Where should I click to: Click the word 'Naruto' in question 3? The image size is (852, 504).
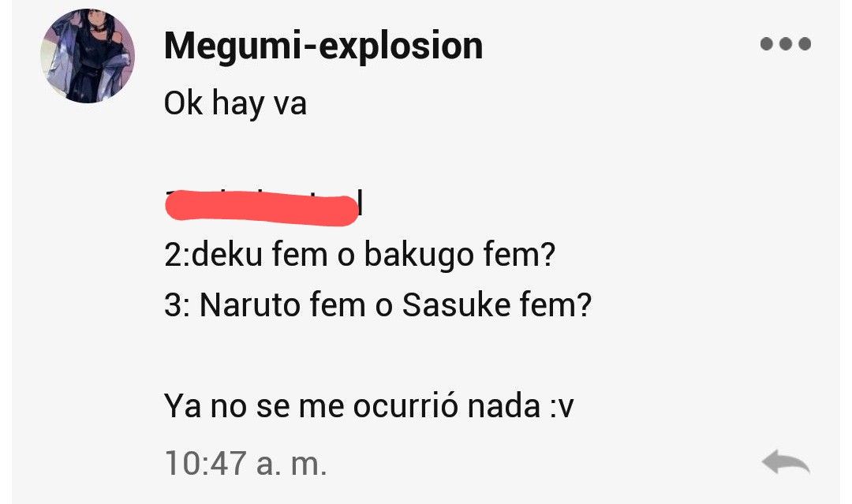tap(250, 304)
